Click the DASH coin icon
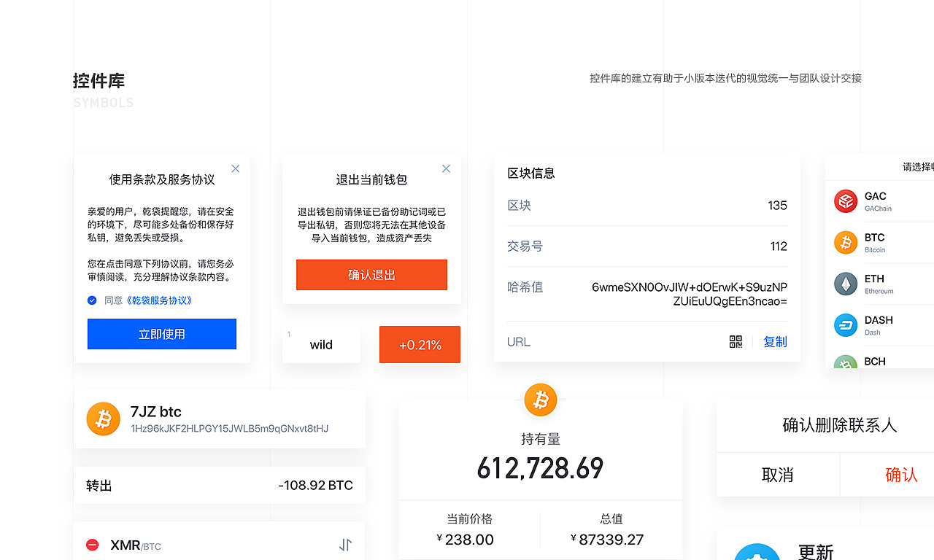This screenshot has height=560, width=934. coord(846,325)
